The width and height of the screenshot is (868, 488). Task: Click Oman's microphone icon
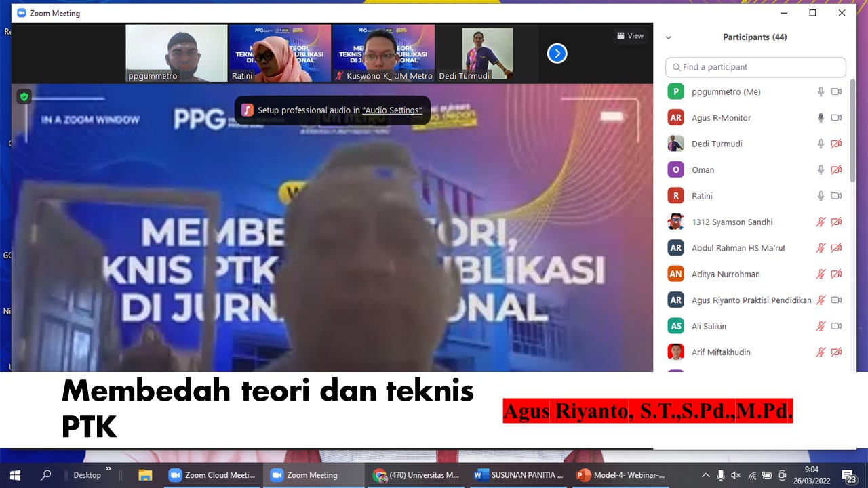821,169
